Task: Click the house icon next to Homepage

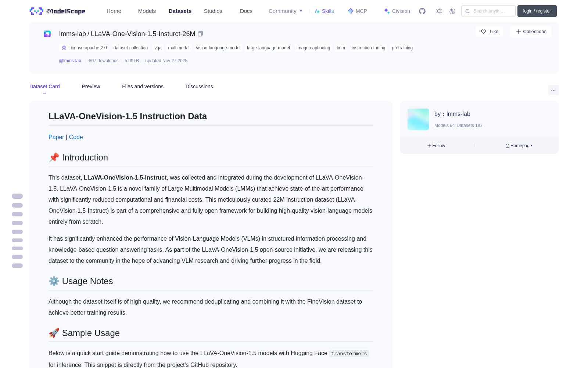Action: click(508, 146)
